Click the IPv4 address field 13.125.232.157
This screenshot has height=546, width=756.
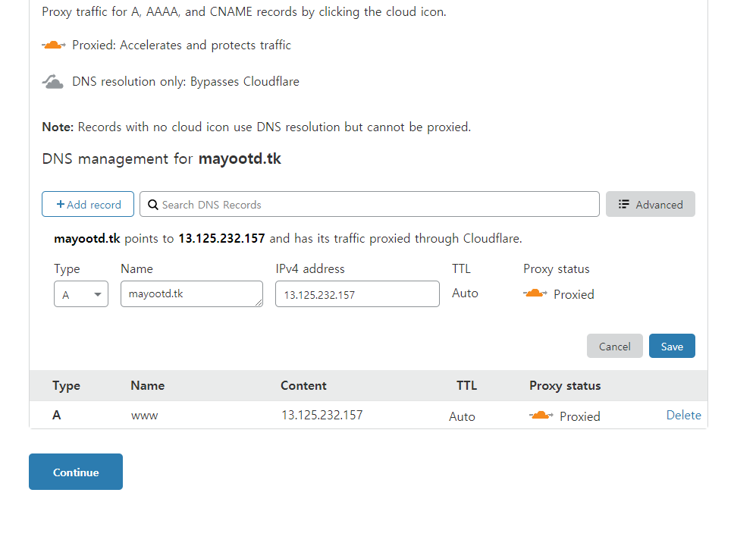point(357,293)
